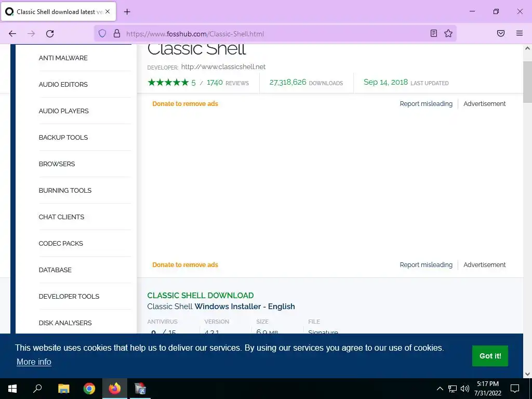Open the Save to Pocket icon
This screenshot has height=399, width=532.
click(501, 33)
